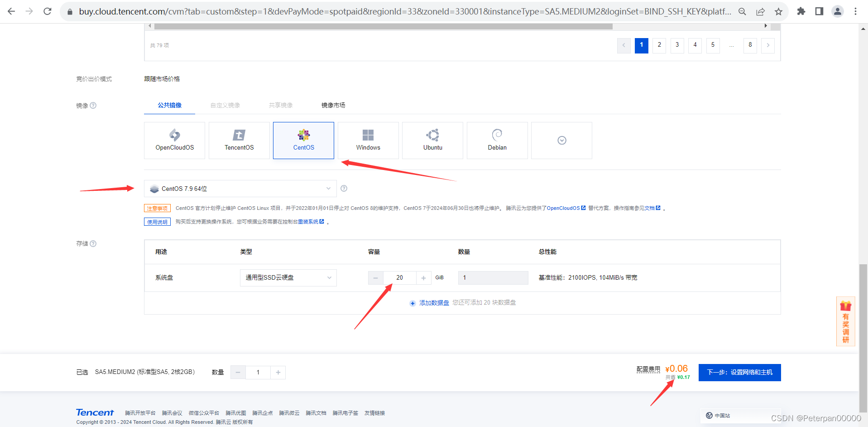The width and height of the screenshot is (868, 427).
Task: Click the horizontal table scrollbar
Action: pos(384,26)
